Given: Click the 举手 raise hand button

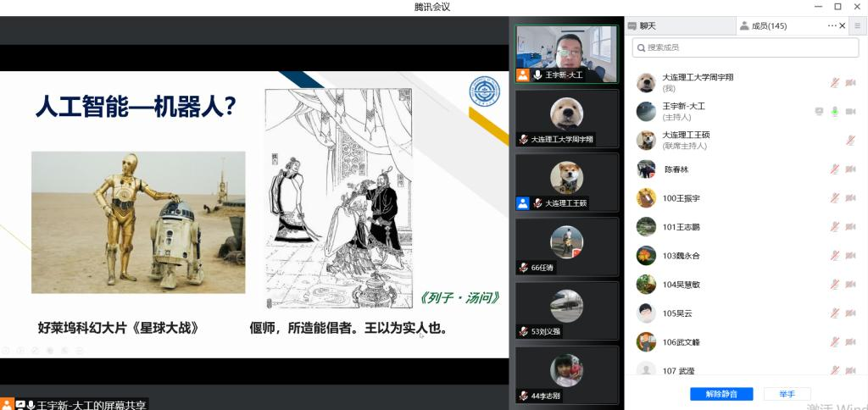Looking at the screenshot, I should tap(786, 394).
